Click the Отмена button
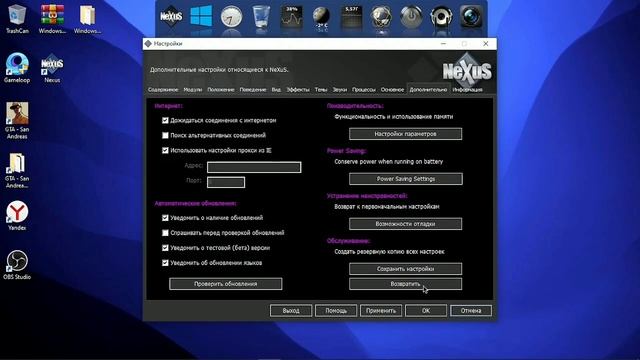The width and height of the screenshot is (640, 360). point(471,311)
